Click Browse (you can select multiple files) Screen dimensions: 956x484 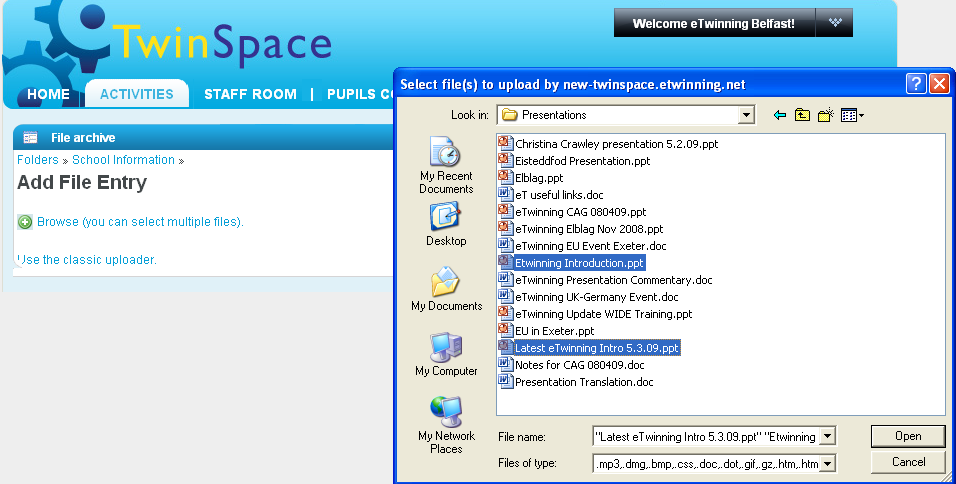coord(140,222)
